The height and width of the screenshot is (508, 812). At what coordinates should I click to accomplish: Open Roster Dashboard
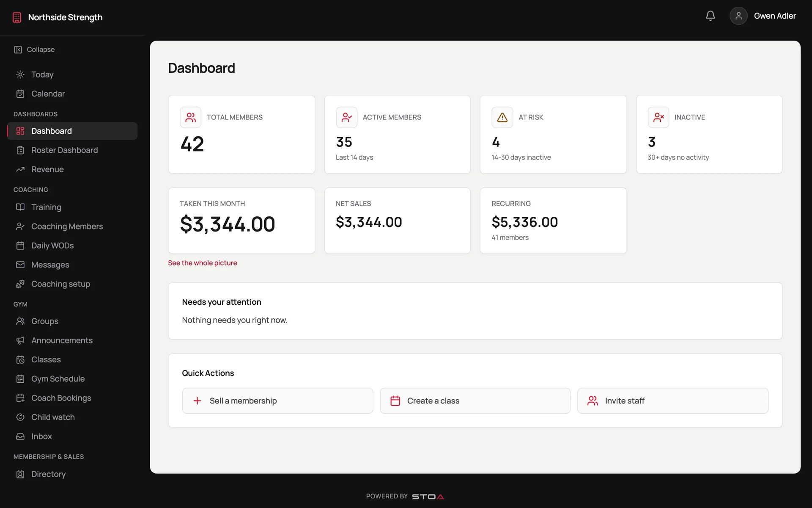point(72,150)
